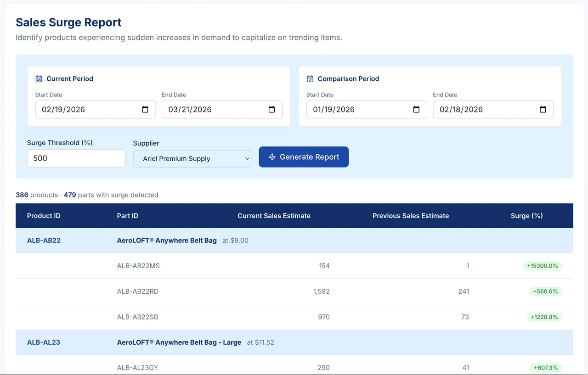Click the Product ID column header
Viewport: 588px width, 375px height.
point(44,216)
